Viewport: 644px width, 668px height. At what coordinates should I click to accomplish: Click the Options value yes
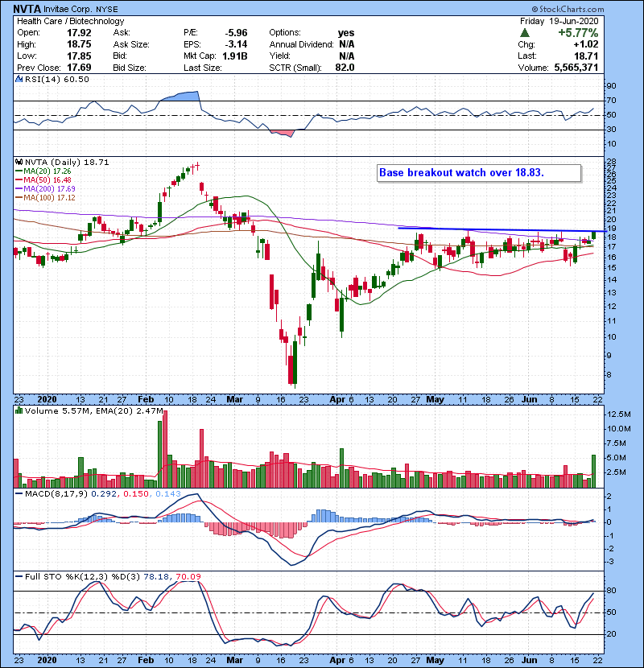click(x=346, y=33)
